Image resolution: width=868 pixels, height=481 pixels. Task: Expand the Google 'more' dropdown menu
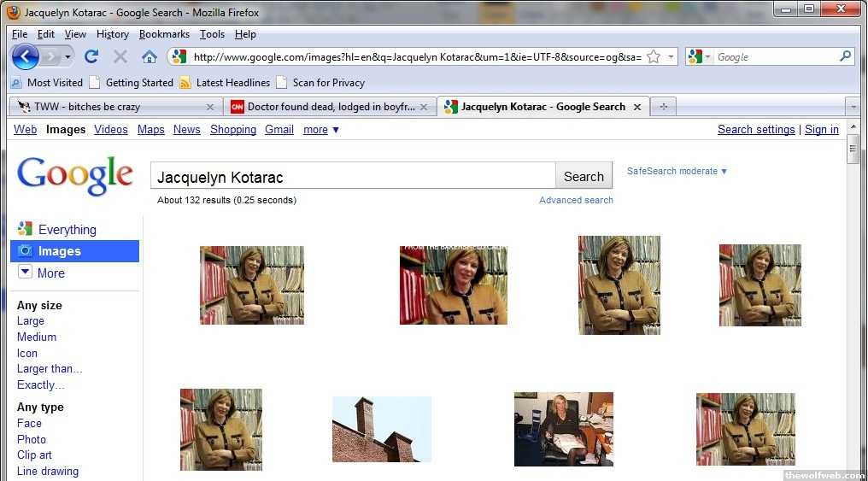321,130
